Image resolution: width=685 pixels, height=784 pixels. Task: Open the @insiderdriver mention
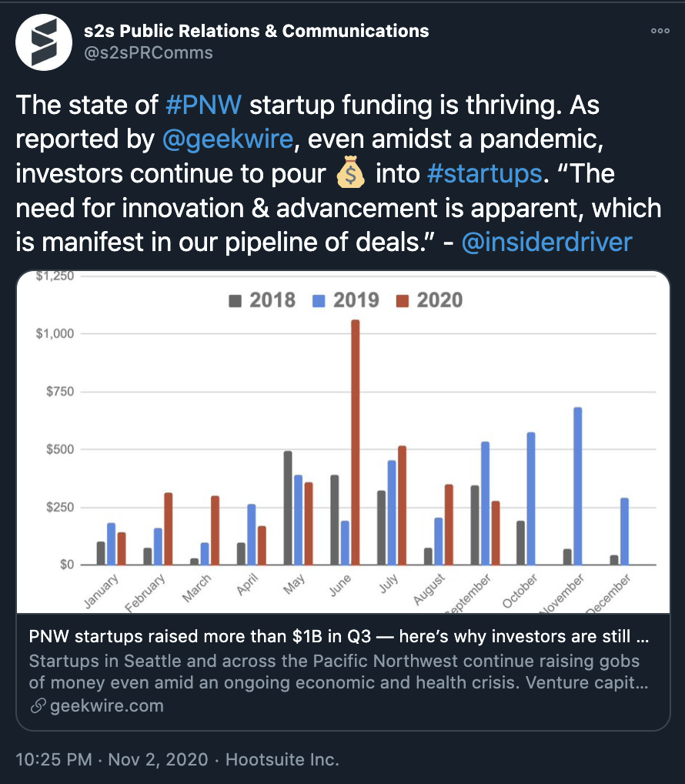pyautogui.click(x=546, y=242)
